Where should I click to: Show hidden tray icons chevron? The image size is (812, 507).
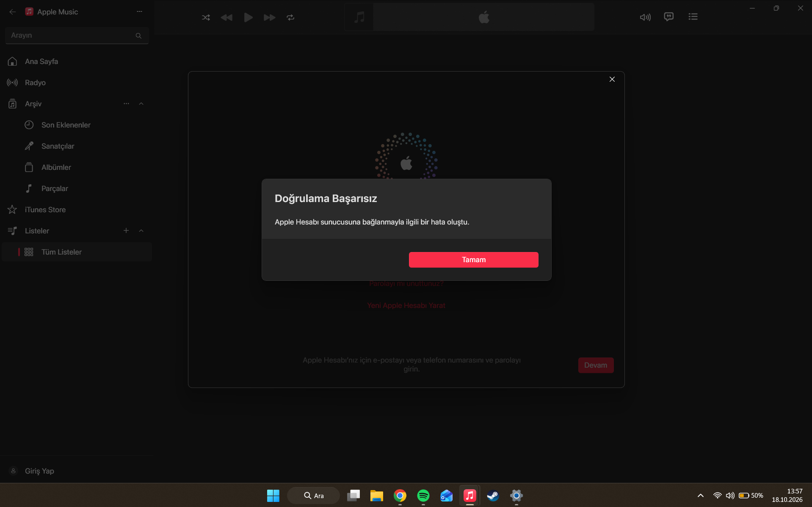701,495
